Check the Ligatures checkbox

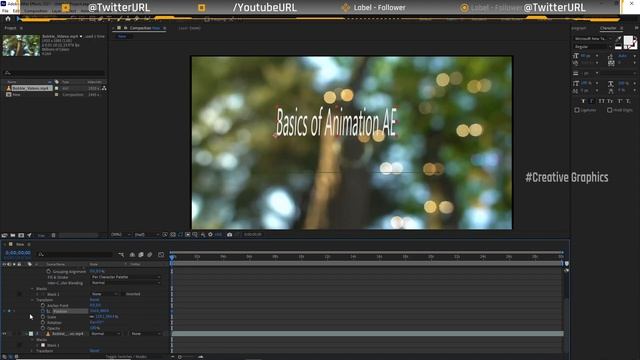pyautogui.click(x=577, y=110)
